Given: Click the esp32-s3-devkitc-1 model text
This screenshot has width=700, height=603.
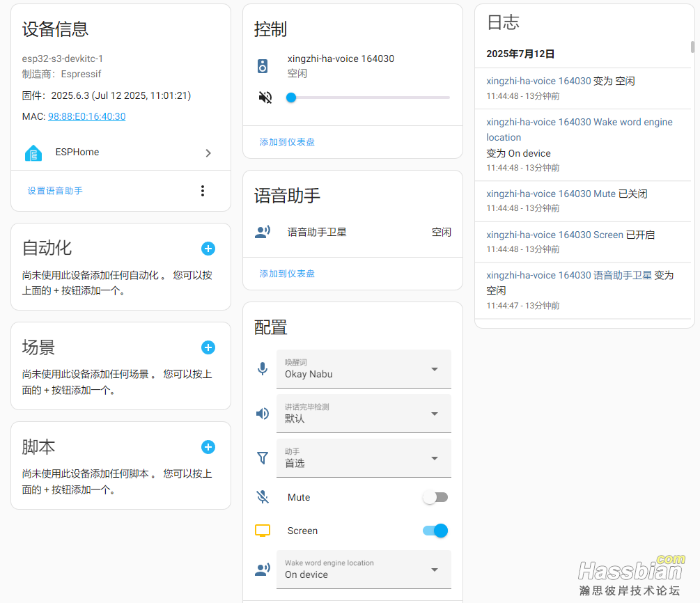Looking at the screenshot, I should click(x=63, y=58).
